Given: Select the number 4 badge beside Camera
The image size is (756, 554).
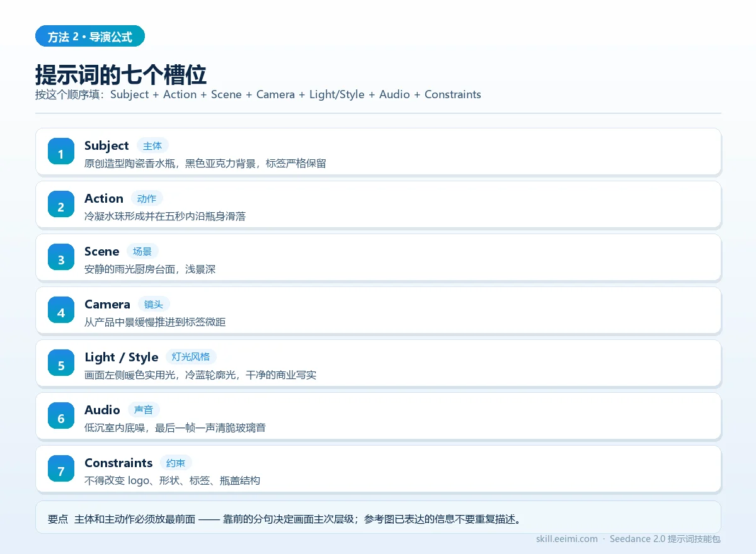Looking at the screenshot, I should point(61,310).
